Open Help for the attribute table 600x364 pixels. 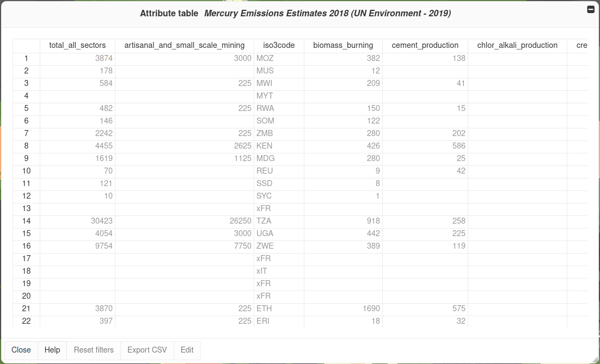pyautogui.click(x=52, y=350)
